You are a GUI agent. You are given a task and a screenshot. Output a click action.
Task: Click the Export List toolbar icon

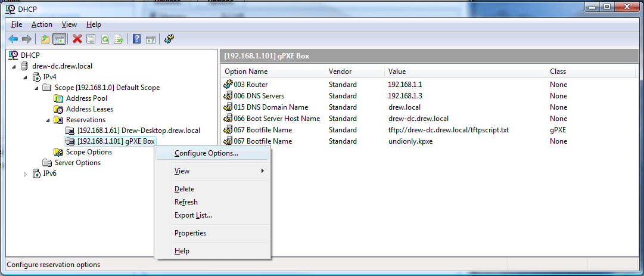click(119, 39)
